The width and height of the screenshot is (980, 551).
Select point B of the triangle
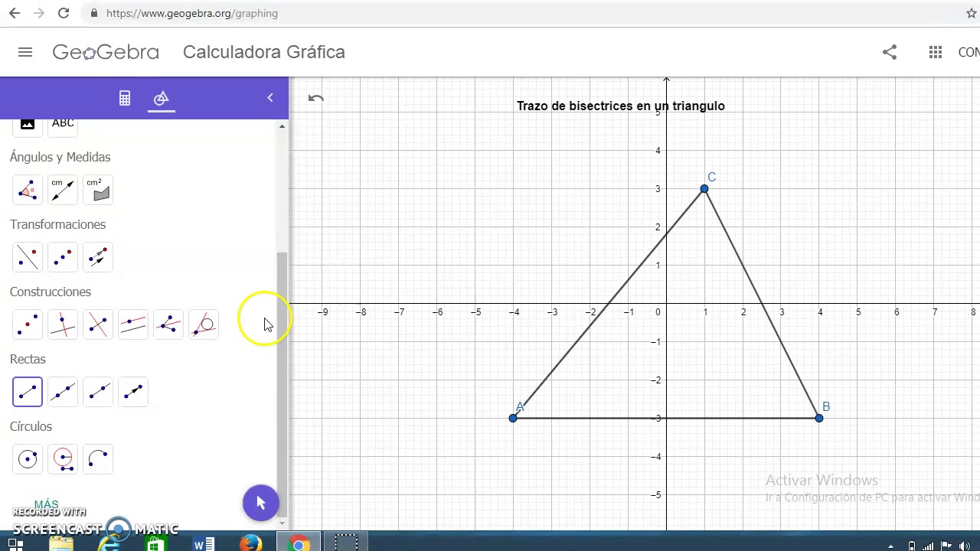[x=819, y=418]
